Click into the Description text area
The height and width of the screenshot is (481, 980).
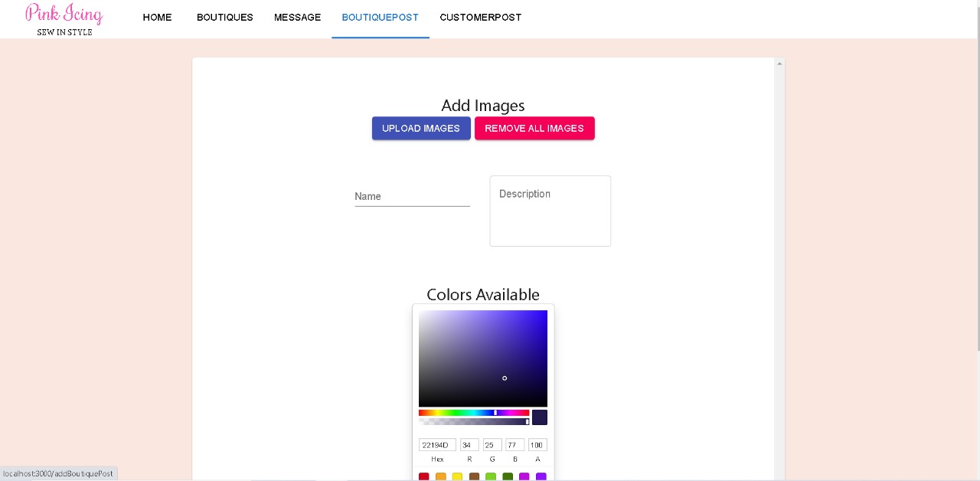[550, 211]
